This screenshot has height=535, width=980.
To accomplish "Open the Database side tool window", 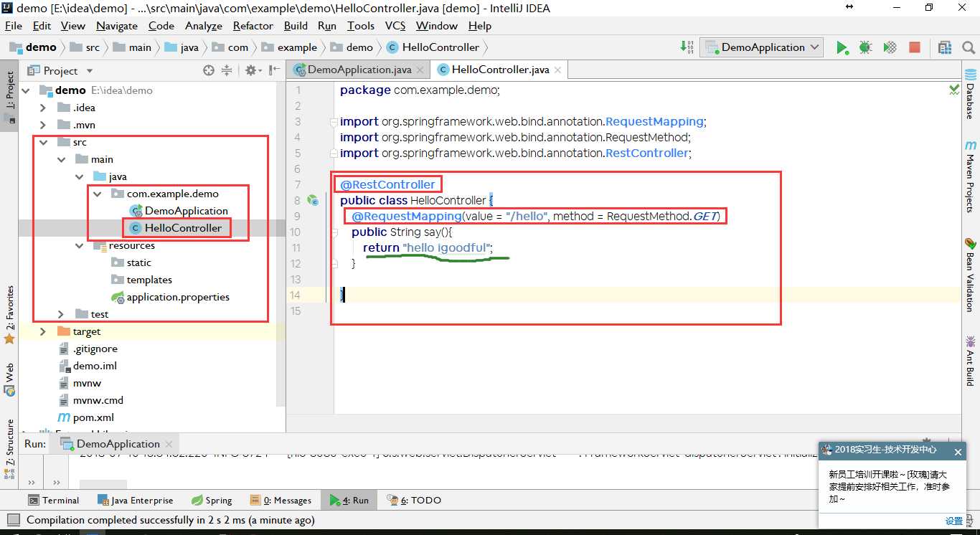I will (x=971, y=93).
